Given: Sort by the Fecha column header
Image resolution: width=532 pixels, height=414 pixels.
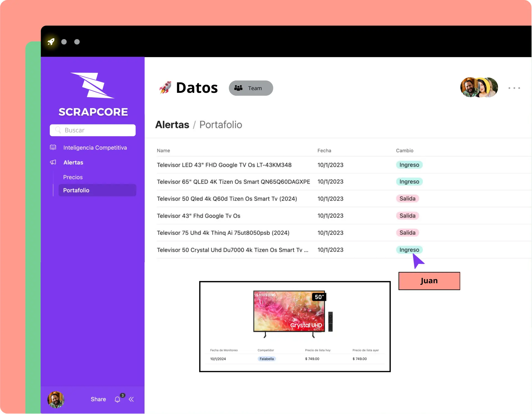Looking at the screenshot, I should [324, 150].
